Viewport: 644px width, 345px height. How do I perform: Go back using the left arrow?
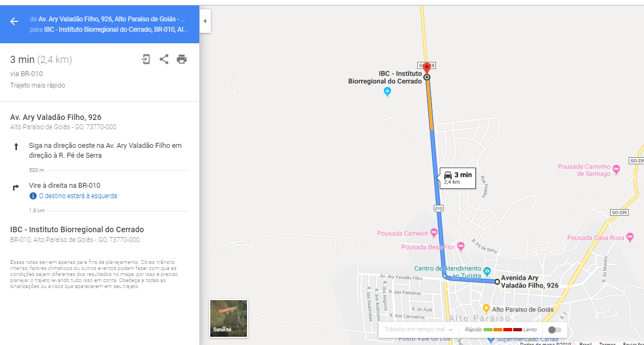(14, 21)
